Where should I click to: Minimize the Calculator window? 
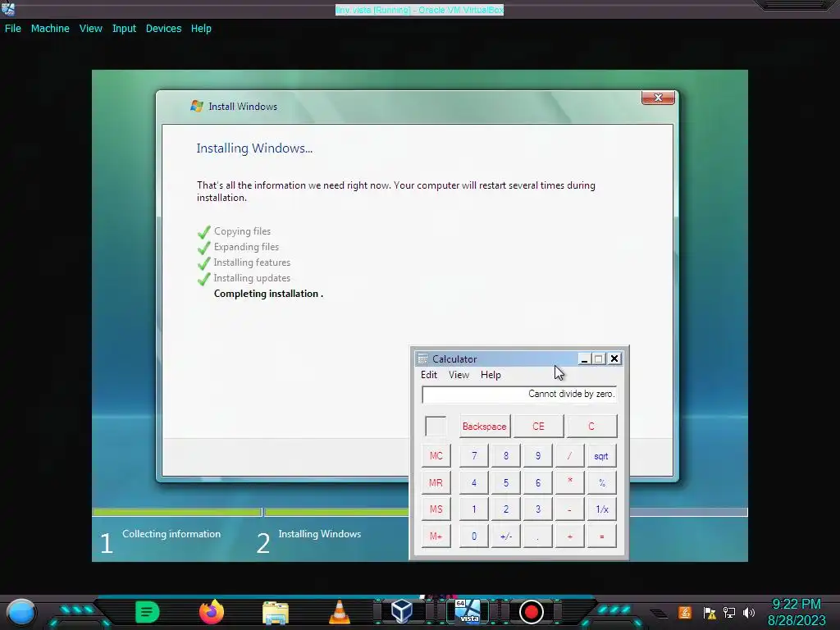point(584,359)
